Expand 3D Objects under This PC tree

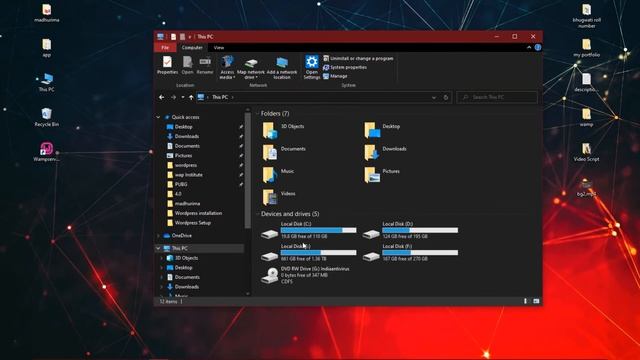point(162,258)
